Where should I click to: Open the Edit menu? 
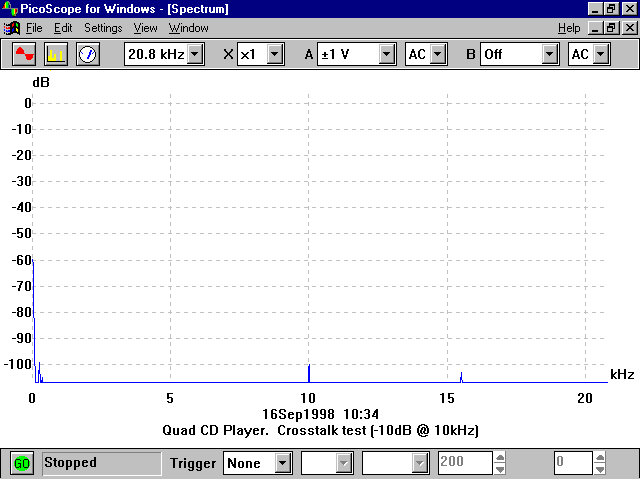tap(63, 28)
